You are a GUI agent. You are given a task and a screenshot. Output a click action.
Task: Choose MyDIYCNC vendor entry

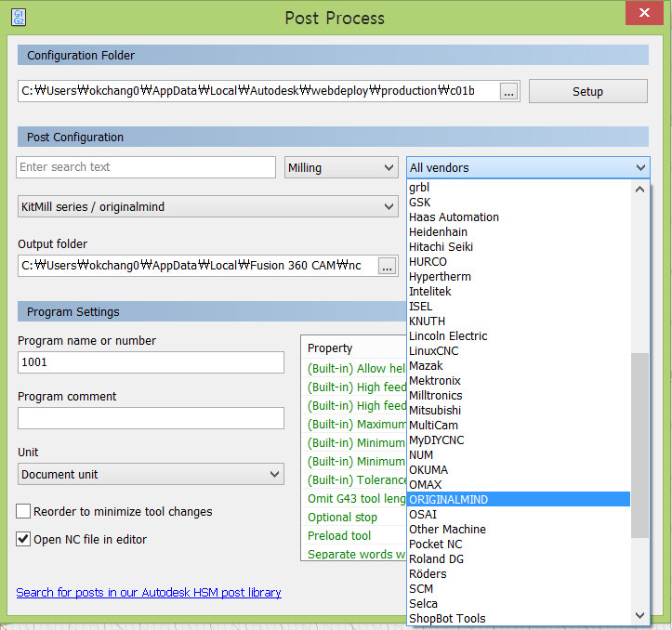pyautogui.click(x=519, y=440)
